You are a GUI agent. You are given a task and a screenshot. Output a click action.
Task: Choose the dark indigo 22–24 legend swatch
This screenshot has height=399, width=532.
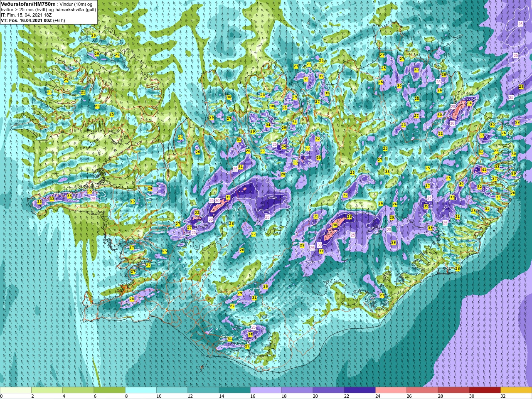pos(360,390)
